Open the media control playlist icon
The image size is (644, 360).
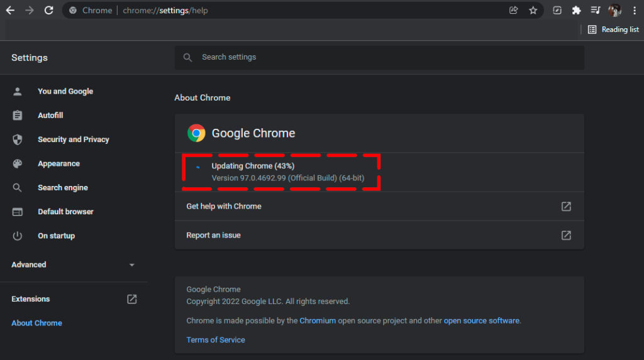pyautogui.click(x=595, y=10)
